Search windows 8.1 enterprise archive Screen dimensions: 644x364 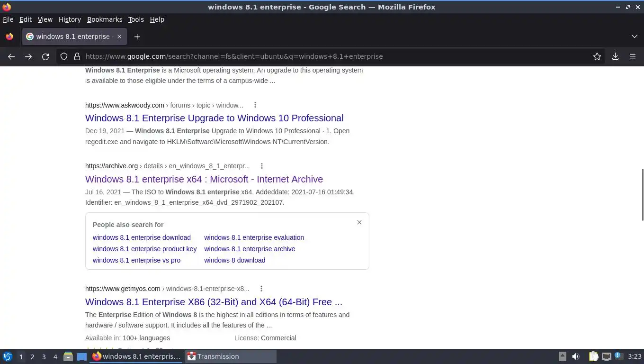[250, 249]
